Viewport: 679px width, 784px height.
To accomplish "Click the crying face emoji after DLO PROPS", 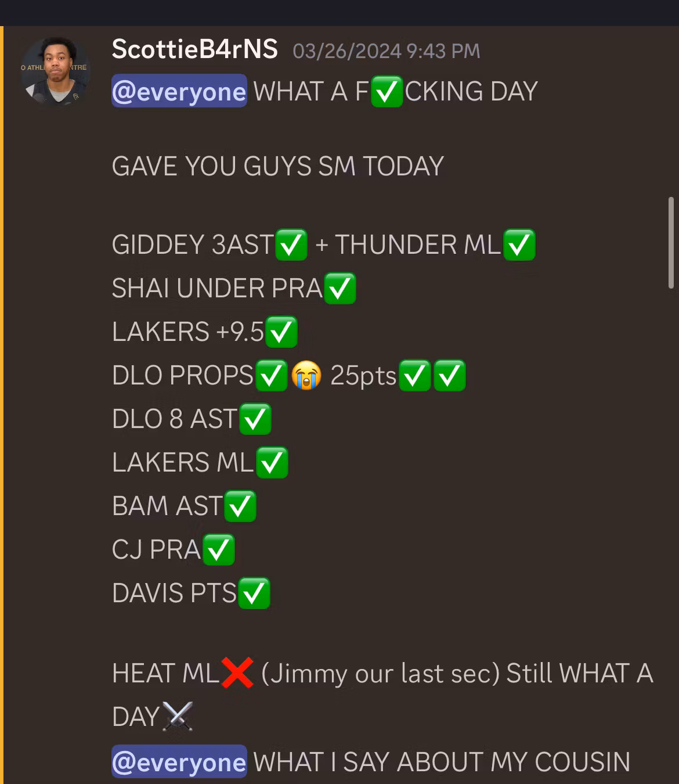I will coord(306,375).
